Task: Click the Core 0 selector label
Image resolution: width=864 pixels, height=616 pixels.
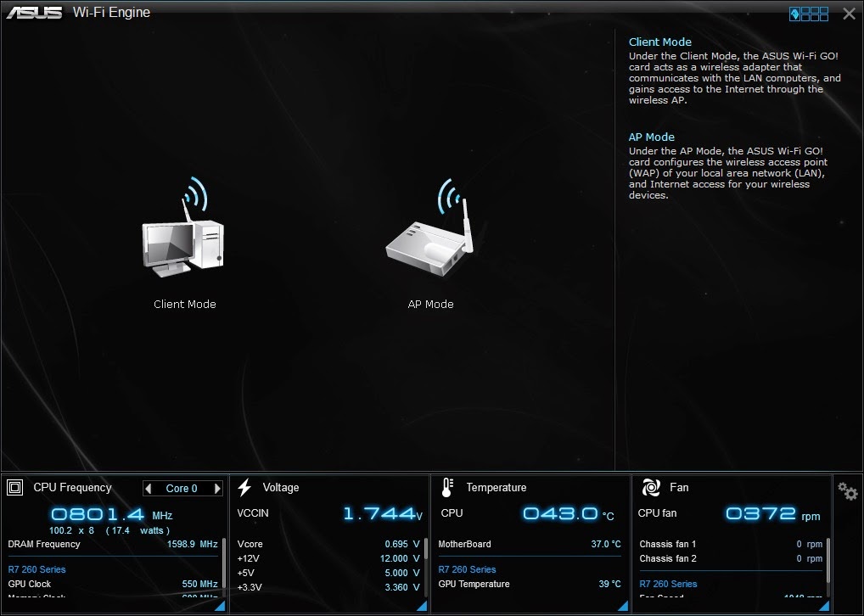Action: (182, 488)
